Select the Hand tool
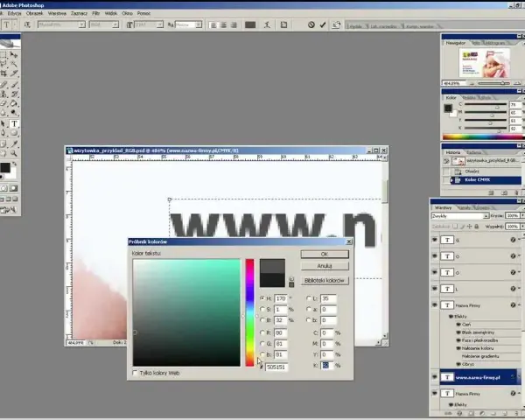This screenshot has height=420, width=525. coord(3,153)
